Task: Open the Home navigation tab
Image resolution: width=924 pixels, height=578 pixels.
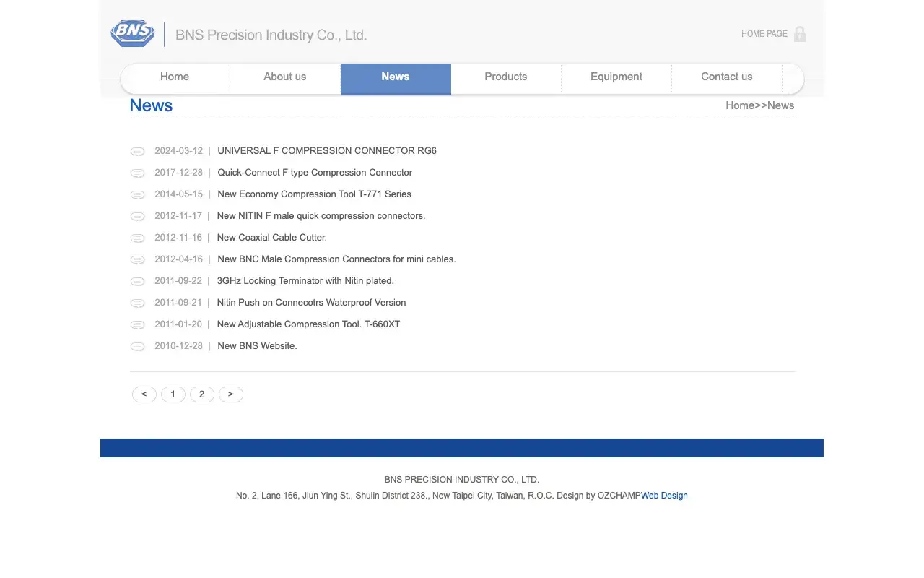Action: coord(175,77)
